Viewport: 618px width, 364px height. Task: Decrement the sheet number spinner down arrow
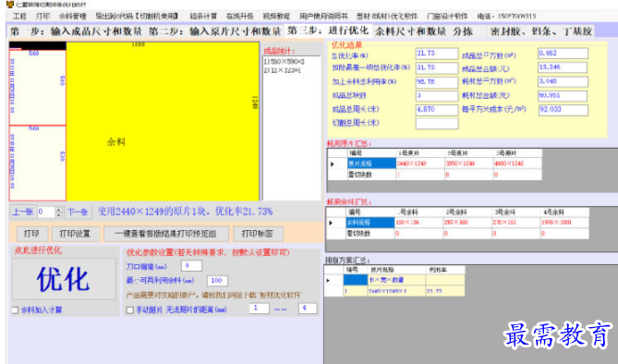pos(59,215)
